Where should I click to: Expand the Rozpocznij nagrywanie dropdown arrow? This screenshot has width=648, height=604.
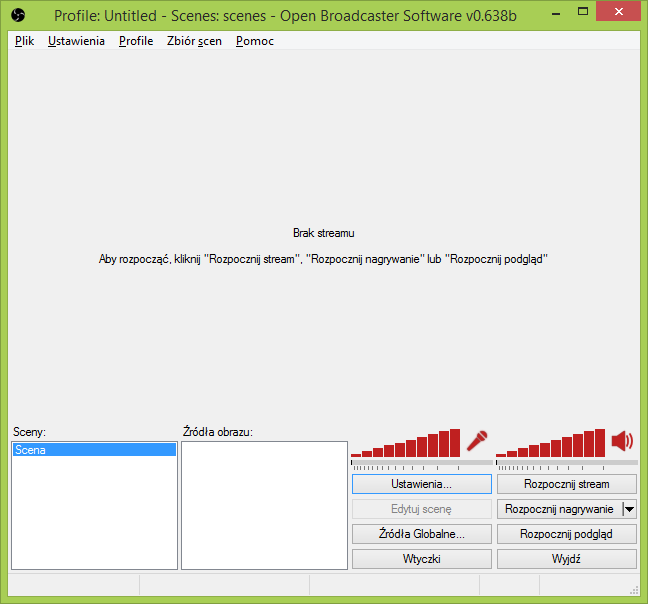[x=629, y=509]
